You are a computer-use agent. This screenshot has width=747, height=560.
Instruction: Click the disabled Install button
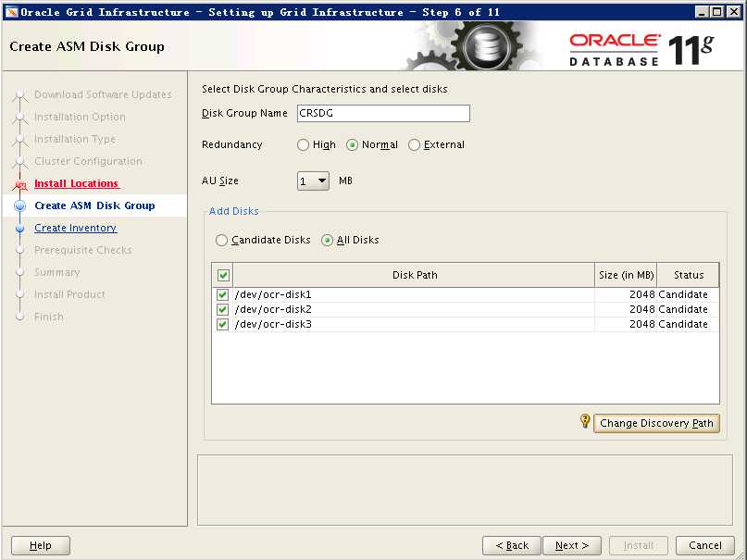point(639,545)
